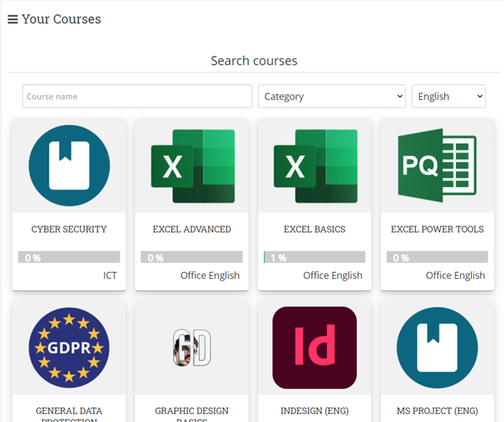Open the Excel Advanced course icon
The image size is (504, 422).
[x=192, y=166]
